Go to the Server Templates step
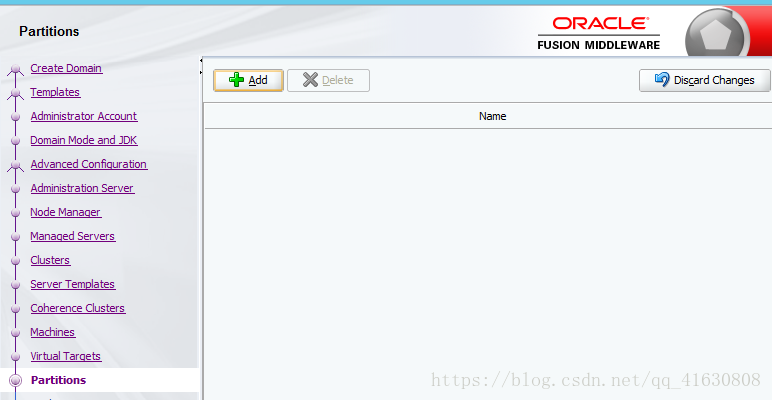The height and width of the screenshot is (400, 772). (x=73, y=284)
